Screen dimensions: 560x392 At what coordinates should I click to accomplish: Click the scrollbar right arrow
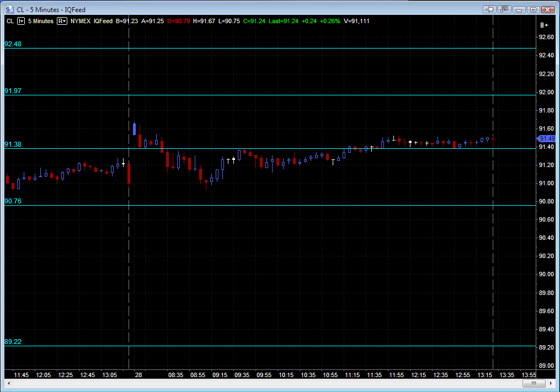tap(551, 383)
